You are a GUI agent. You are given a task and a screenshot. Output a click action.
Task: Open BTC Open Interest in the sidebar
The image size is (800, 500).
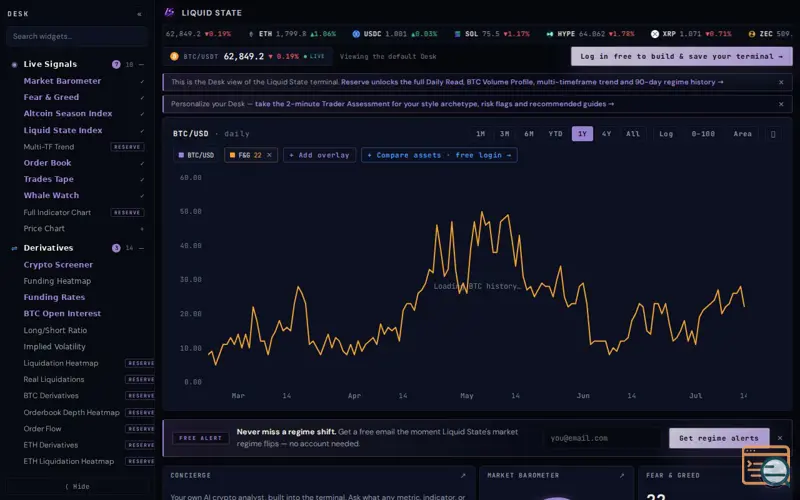coord(62,314)
